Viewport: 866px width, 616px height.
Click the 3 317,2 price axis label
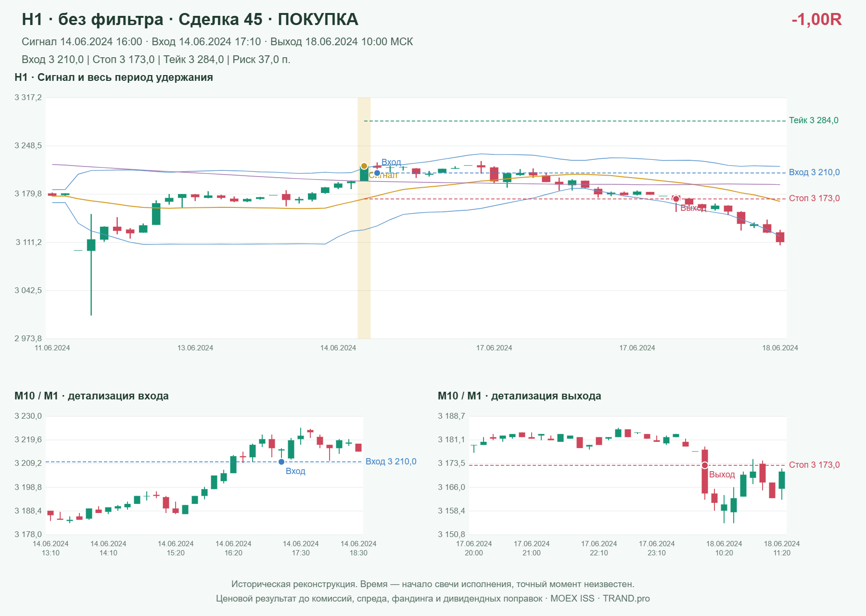(28, 98)
